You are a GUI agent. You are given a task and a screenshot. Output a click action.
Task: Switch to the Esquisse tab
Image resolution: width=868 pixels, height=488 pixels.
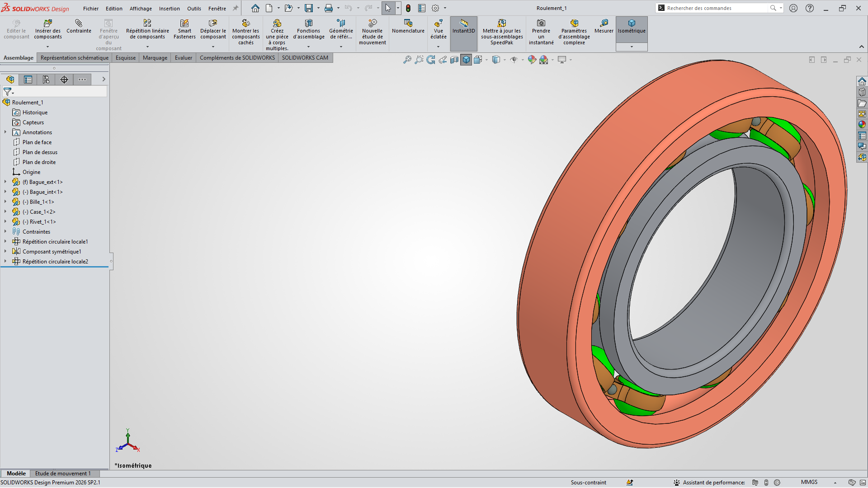pos(126,58)
